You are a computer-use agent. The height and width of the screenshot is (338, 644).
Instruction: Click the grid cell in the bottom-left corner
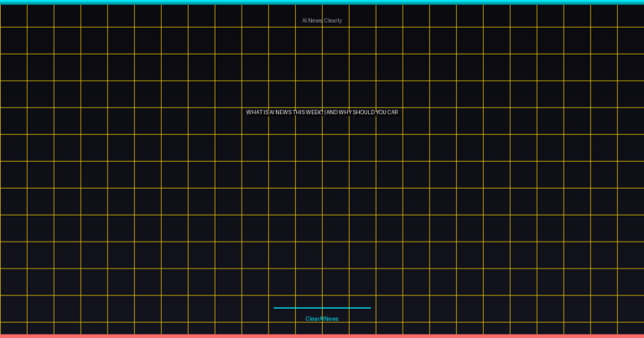coord(13,328)
